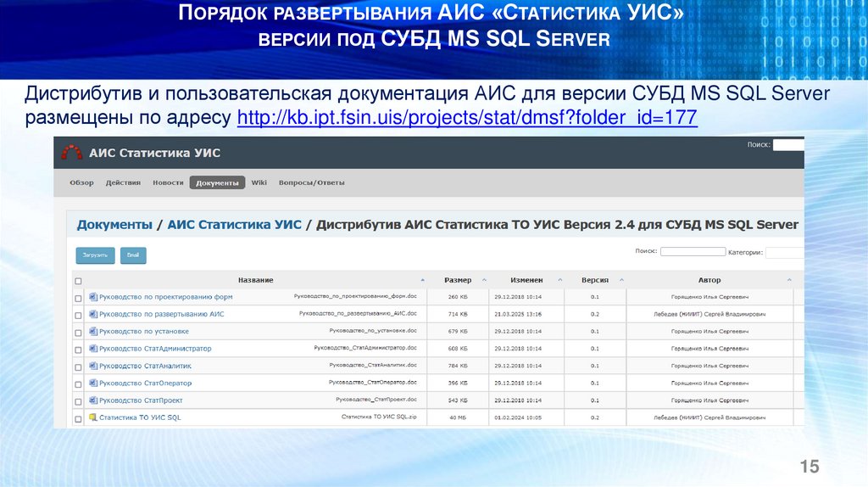Click АИС Статистика УИС header title
This screenshot has height=487, width=868.
(x=154, y=153)
